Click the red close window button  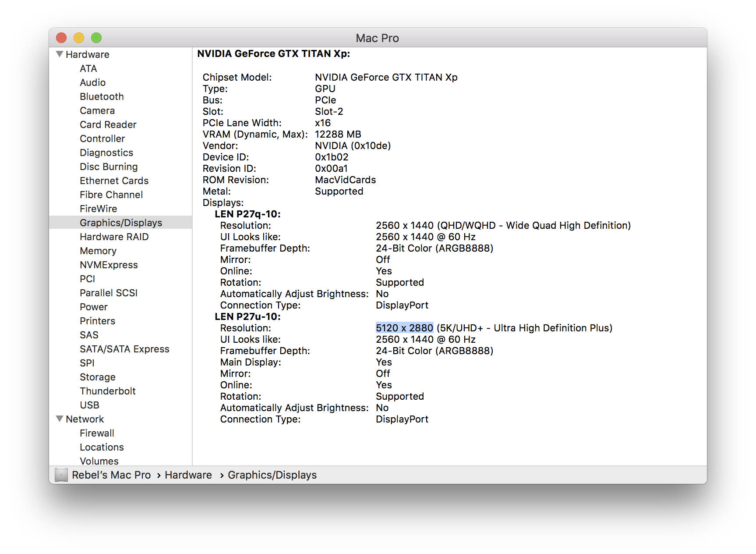pyautogui.click(x=61, y=38)
